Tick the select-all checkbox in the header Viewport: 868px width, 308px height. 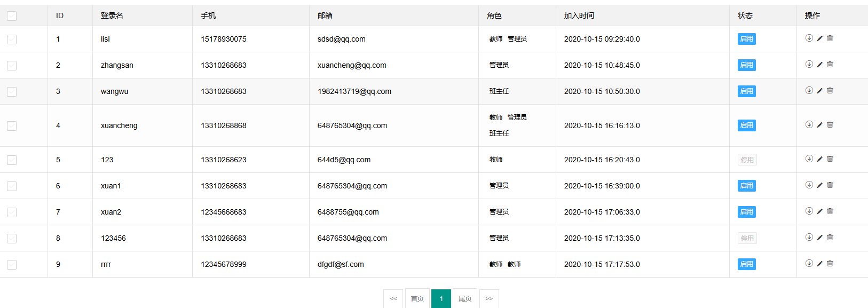pyautogui.click(x=12, y=16)
